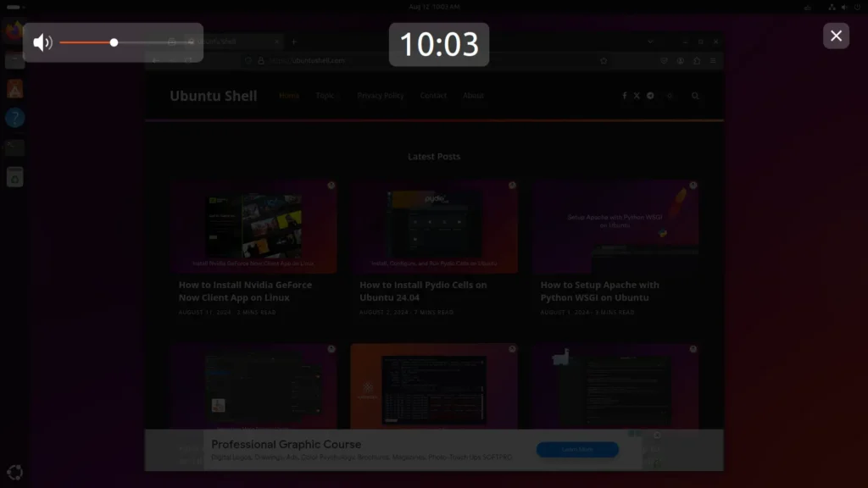Expand the Topic menu in site navigation
The width and height of the screenshot is (868, 488).
coord(325,96)
